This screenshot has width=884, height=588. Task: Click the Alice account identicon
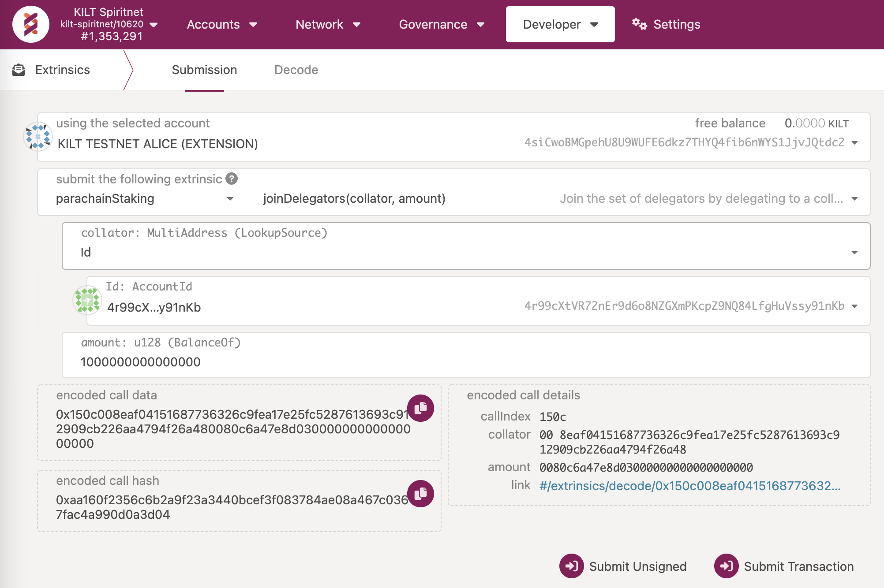coord(37,136)
